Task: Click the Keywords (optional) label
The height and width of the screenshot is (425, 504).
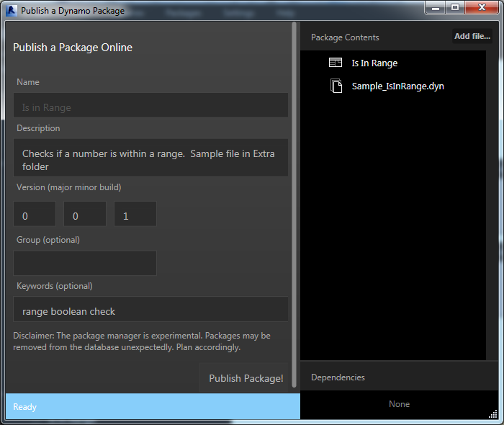Action: [55, 286]
